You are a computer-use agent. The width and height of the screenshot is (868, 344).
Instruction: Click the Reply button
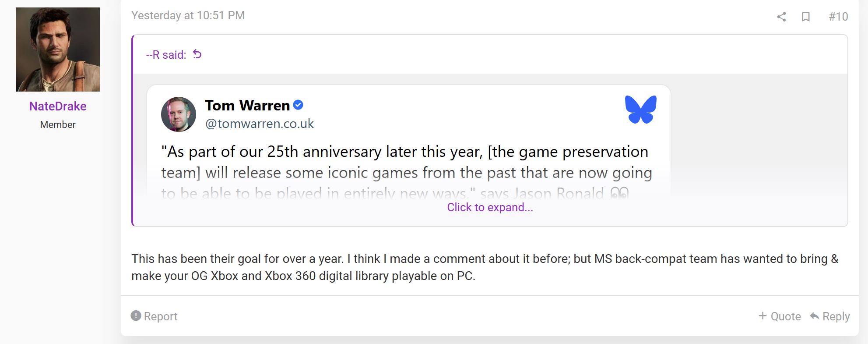click(836, 316)
